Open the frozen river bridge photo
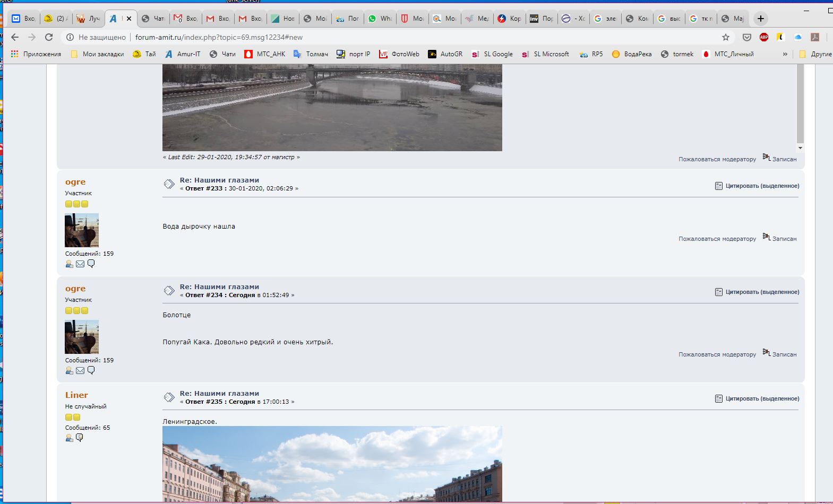Screen dimensions: 833x504 [332, 108]
